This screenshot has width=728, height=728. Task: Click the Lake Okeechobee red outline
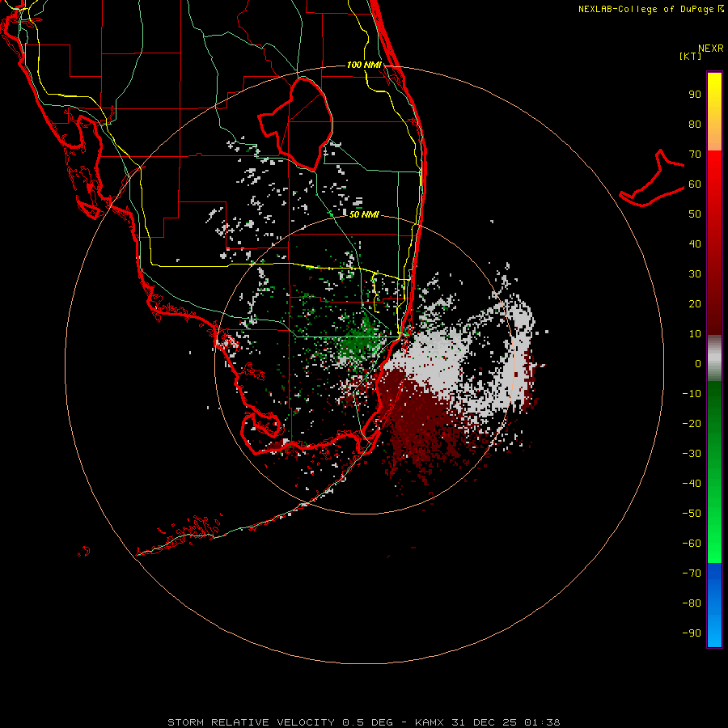[x=296, y=124]
